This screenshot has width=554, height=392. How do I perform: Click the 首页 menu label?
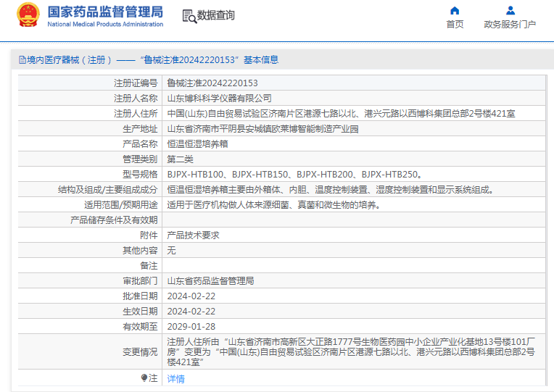[x=455, y=25]
